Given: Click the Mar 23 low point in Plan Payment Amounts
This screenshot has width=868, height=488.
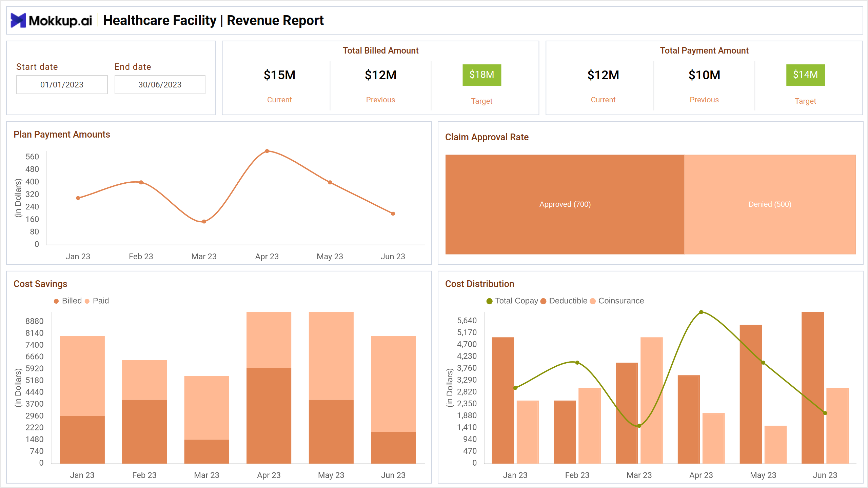Looking at the screenshot, I should click(204, 222).
